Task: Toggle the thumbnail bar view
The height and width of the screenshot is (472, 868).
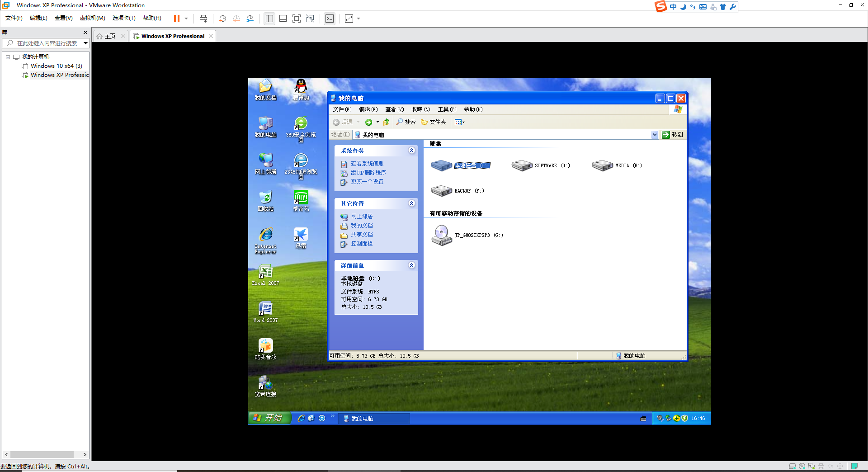Action: pos(283,19)
